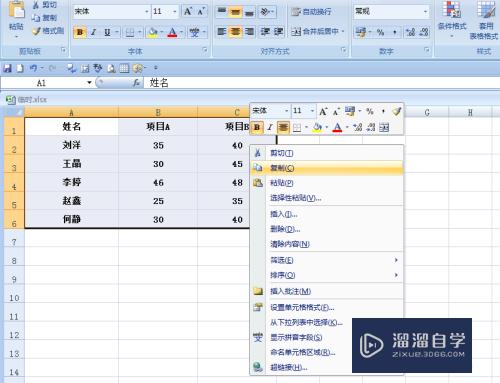Click Save icon in Quick Access Toolbar

pyautogui.click(x=7, y=68)
